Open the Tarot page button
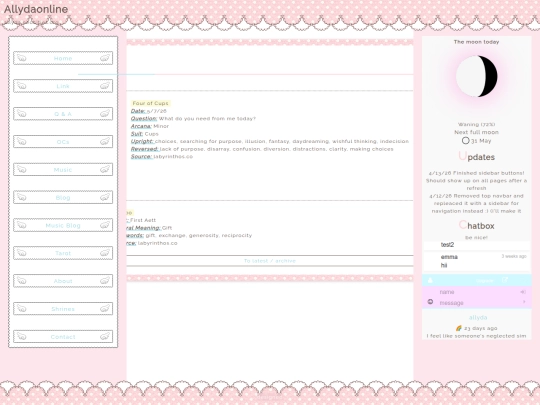 [x=63, y=253]
